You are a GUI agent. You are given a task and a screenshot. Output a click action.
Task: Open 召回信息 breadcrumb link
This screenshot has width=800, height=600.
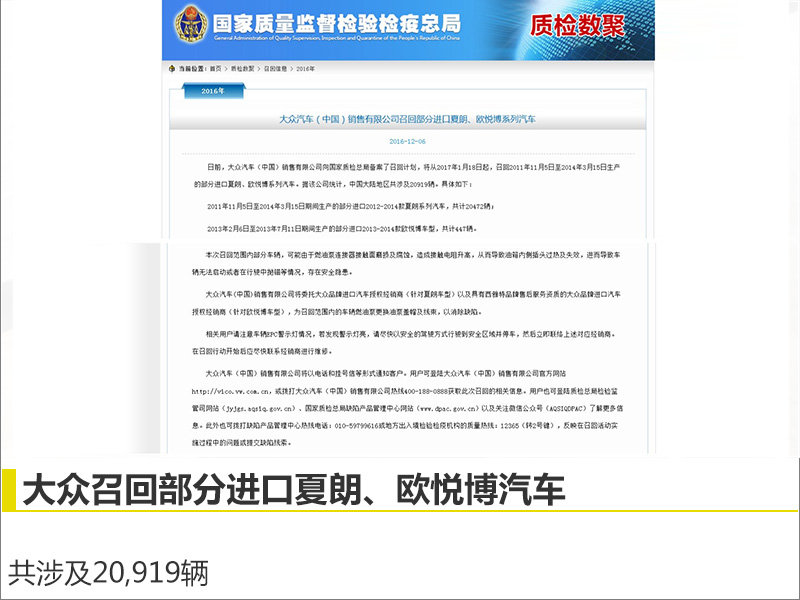point(276,68)
